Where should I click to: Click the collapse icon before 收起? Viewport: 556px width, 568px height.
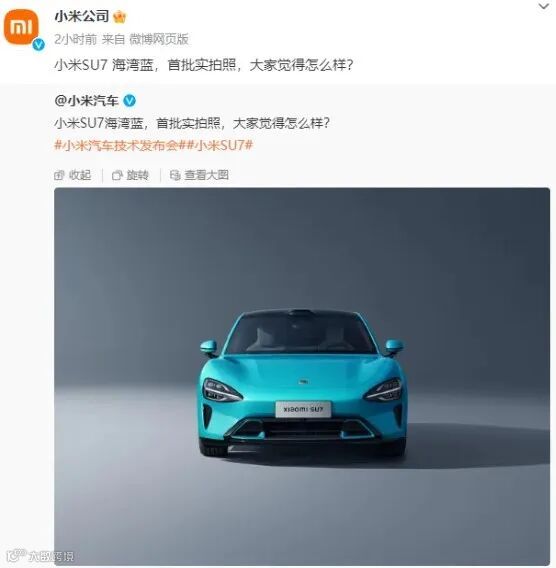tap(59, 175)
